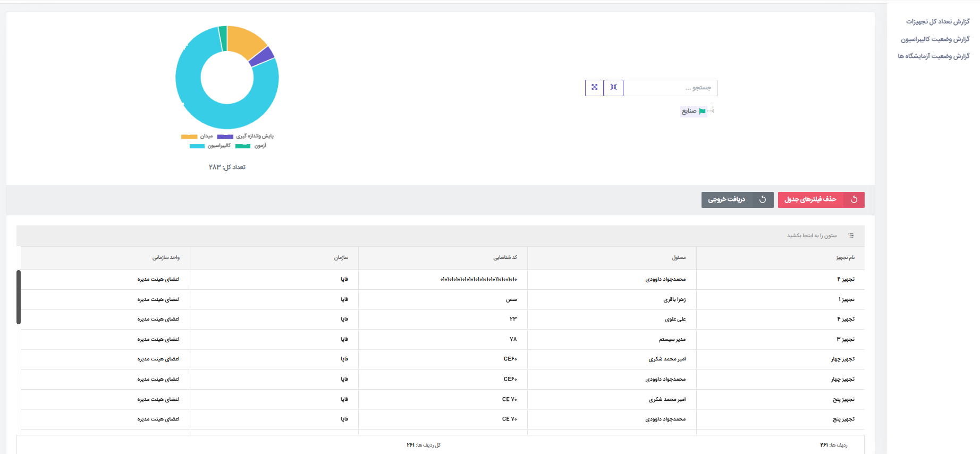Toggle the orange میدان legend swatch
Screen dimensions: 980x454
189,137
